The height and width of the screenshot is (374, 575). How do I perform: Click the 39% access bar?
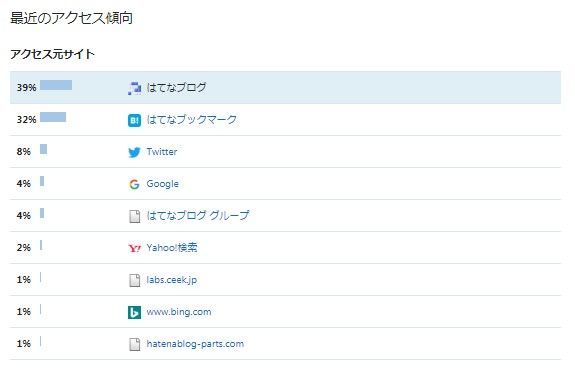[56, 85]
